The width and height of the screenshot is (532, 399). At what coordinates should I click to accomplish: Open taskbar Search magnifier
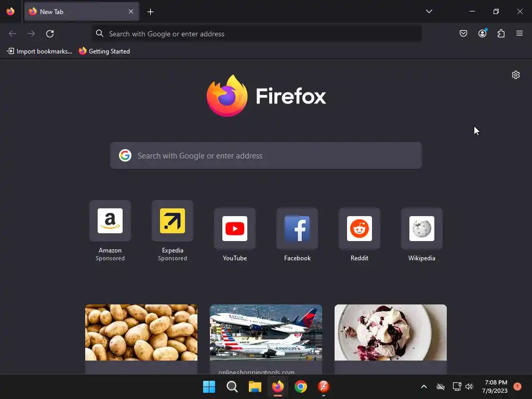tap(232, 387)
